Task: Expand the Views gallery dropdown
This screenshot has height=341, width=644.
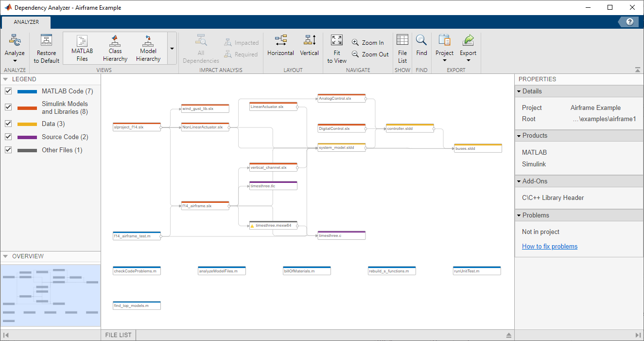Action: tap(172, 48)
